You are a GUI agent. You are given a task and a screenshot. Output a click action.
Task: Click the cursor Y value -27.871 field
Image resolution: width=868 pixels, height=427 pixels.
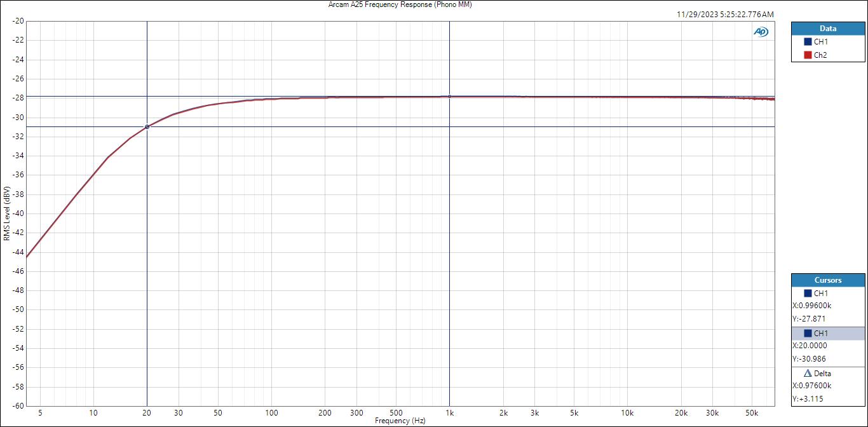[809, 319]
